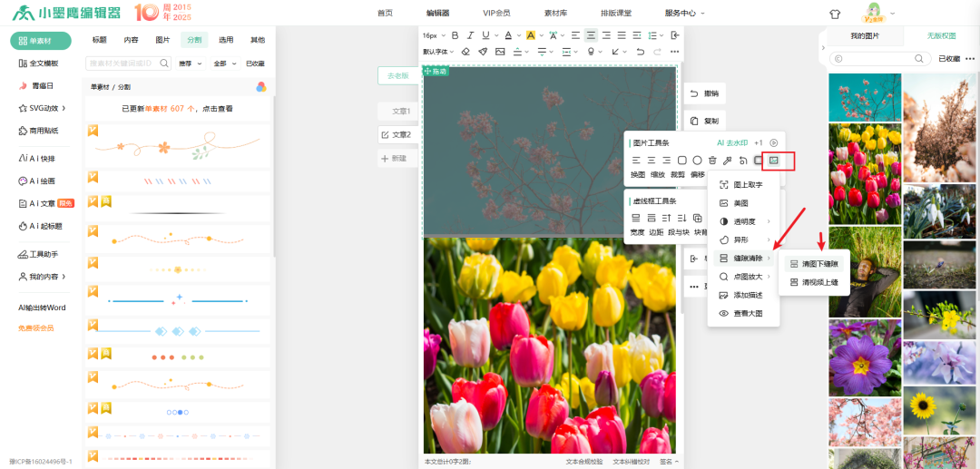Click the 去老版 button
Viewport: 980px width, 469px height.
tap(397, 75)
